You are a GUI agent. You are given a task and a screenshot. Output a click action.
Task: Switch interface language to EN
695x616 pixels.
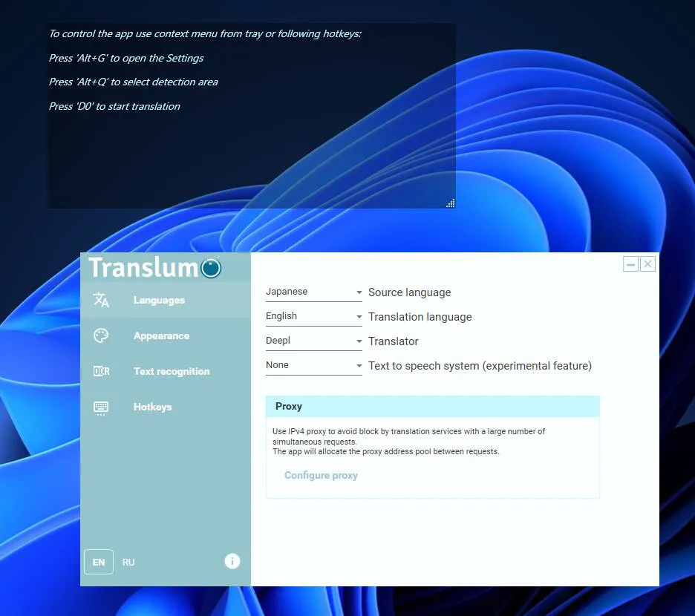tap(99, 562)
